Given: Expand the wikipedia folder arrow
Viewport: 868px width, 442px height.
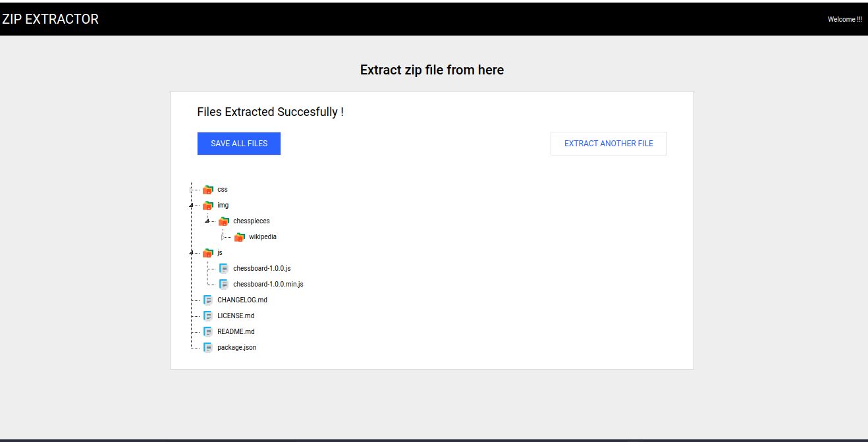Looking at the screenshot, I should (x=223, y=237).
